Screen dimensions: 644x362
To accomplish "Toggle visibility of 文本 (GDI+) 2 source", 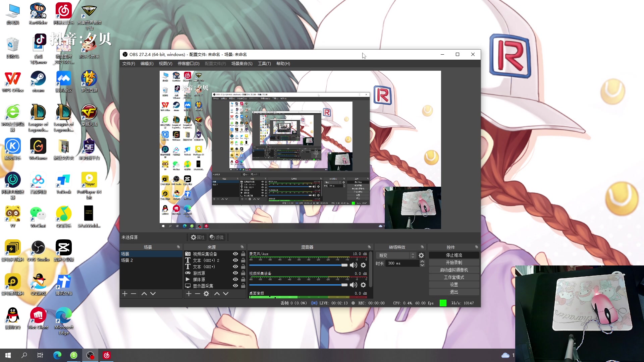I will (235, 260).
